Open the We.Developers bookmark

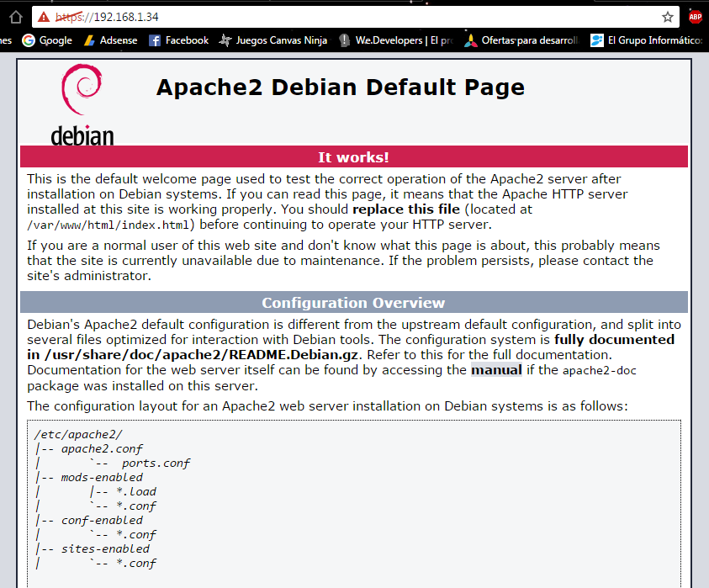click(x=394, y=40)
